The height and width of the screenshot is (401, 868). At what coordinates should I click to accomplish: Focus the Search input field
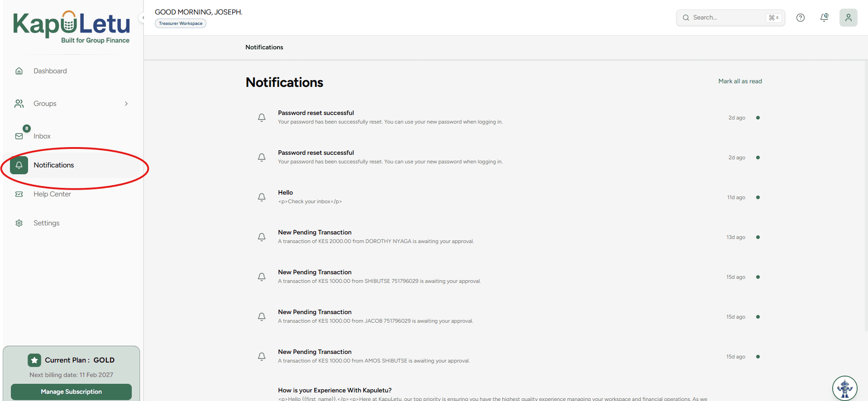coord(731,18)
